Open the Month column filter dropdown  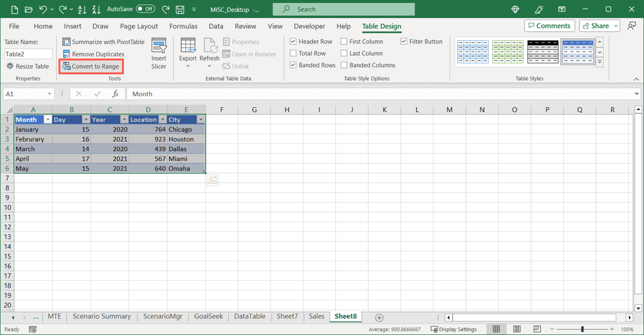47,120
